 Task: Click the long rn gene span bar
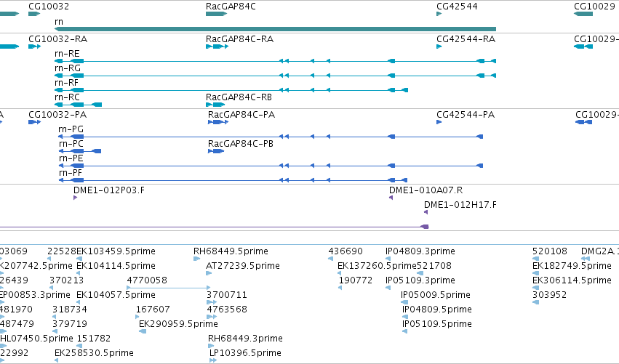275,29
